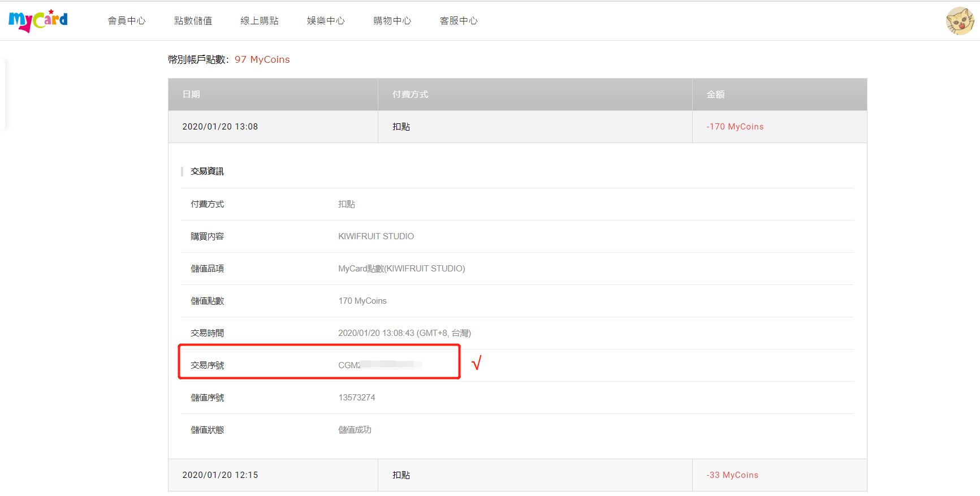
Task: Expand the 2020/01/20 12:15 transaction row
Action: point(517,475)
